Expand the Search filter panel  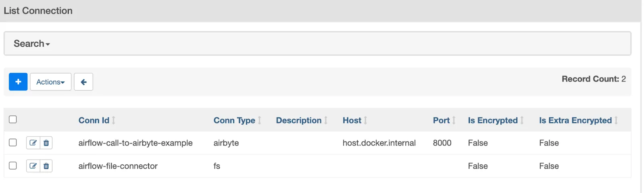click(31, 43)
